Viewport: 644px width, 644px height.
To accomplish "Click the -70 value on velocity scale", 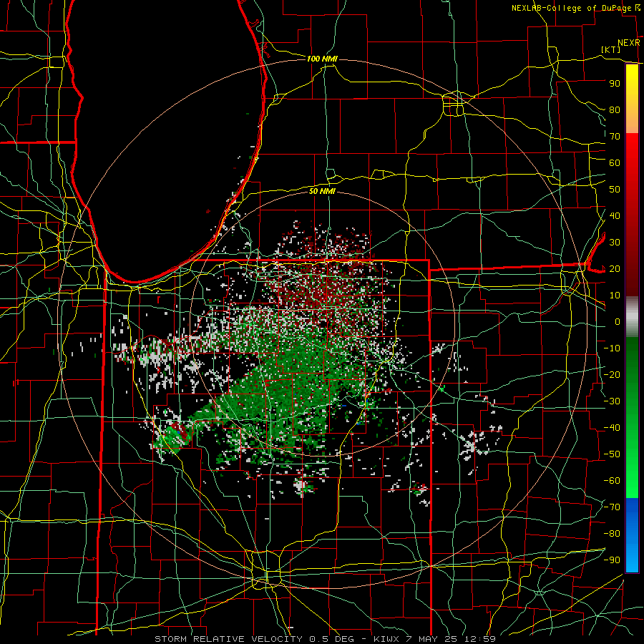I will (612, 507).
